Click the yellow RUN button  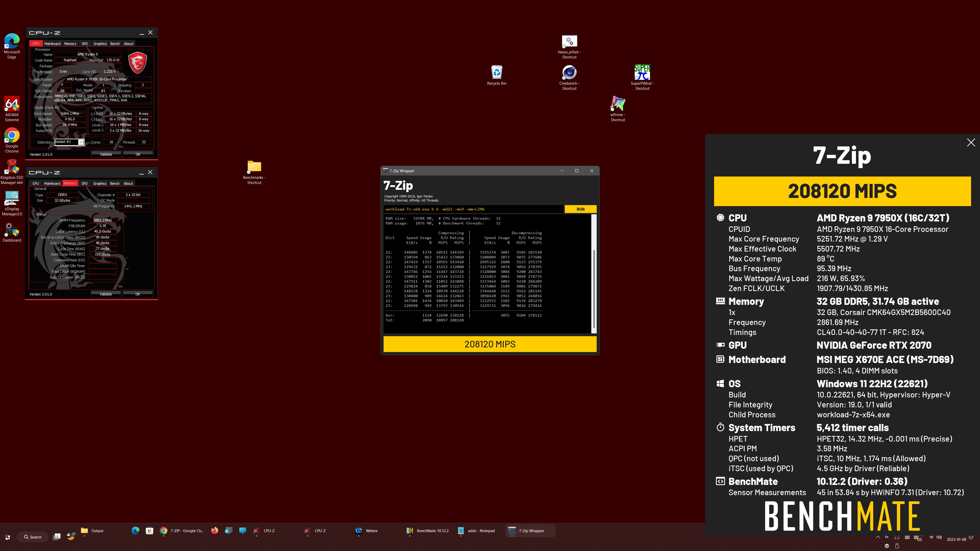(x=580, y=209)
